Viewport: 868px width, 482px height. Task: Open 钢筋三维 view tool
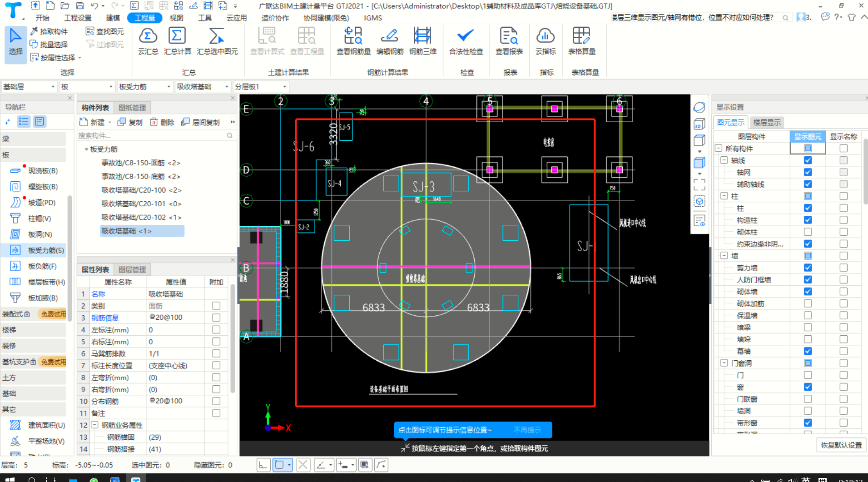click(423, 41)
